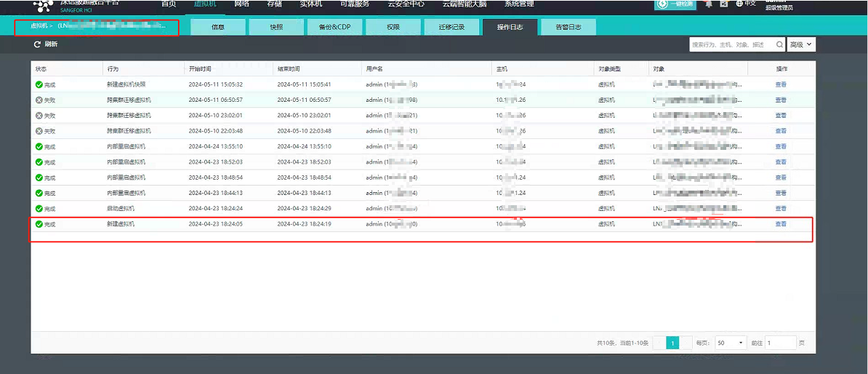Click the 失败 status icon at 2024-05-10 22:03:48
868x374 pixels.
tap(39, 131)
